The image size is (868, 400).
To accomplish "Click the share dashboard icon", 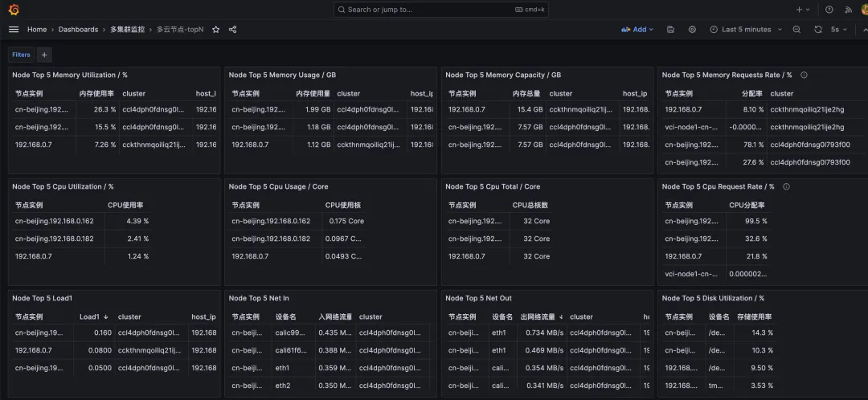I will (x=233, y=30).
